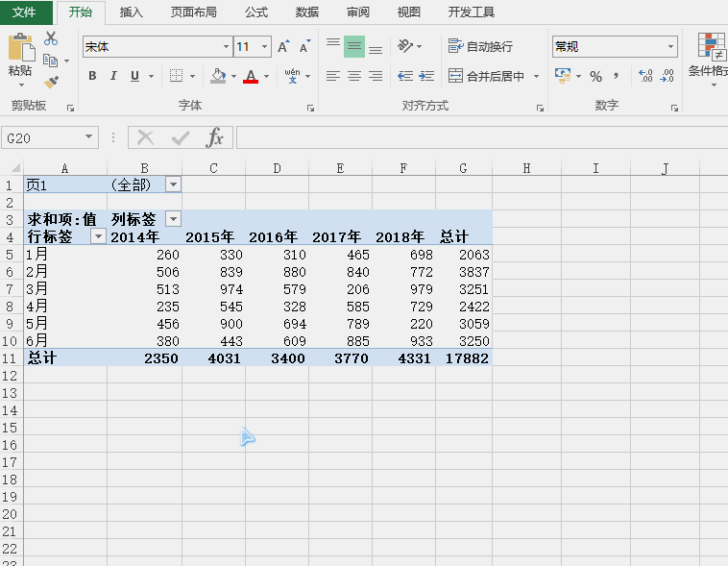Center text horizontally
Viewport: 728px width, 566px height.
354,76
